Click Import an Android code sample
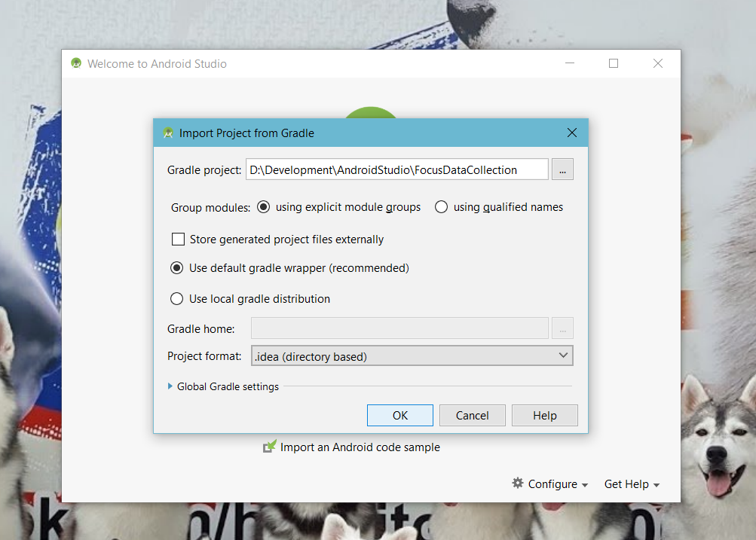This screenshot has width=756, height=540. (360, 447)
